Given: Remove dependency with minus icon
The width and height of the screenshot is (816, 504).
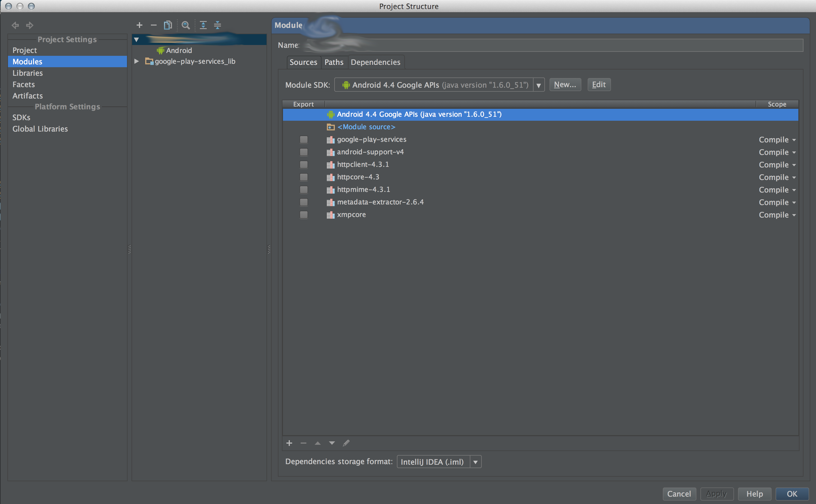Looking at the screenshot, I should tap(303, 443).
